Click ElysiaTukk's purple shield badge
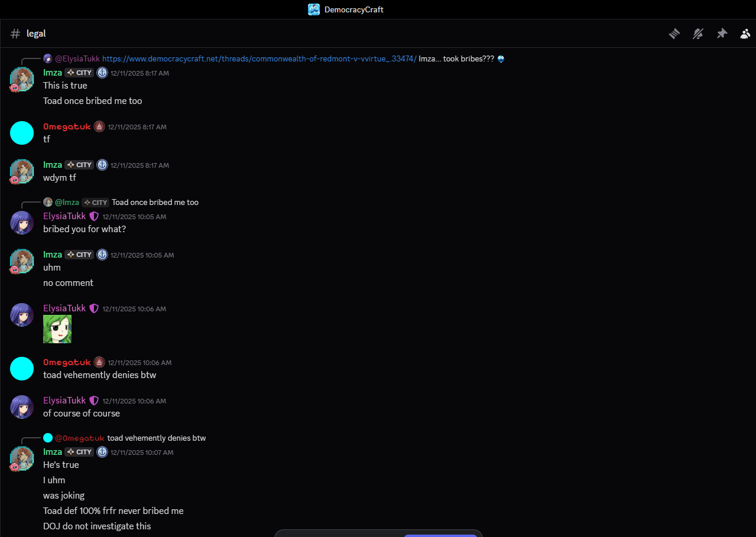This screenshot has width=756, height=537. [94, 216]
